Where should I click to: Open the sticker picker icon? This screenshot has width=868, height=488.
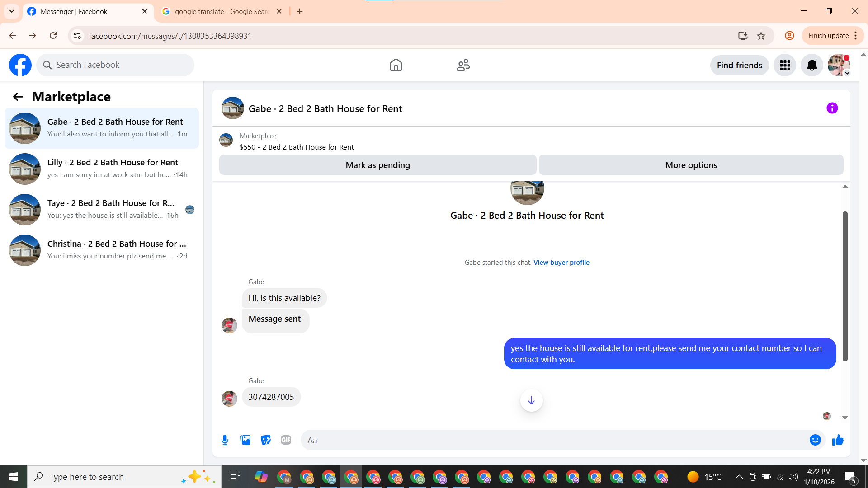(265, 440)
